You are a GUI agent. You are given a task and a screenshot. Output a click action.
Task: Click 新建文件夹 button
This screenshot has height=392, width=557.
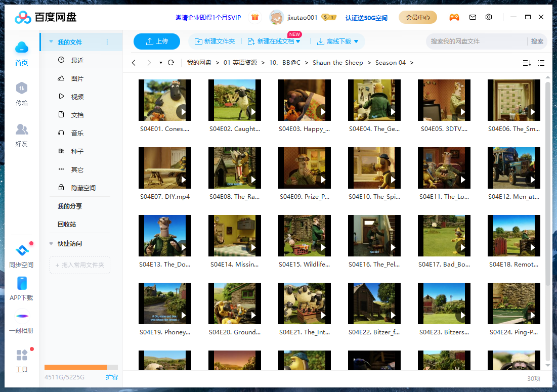[x=215, y=41]
